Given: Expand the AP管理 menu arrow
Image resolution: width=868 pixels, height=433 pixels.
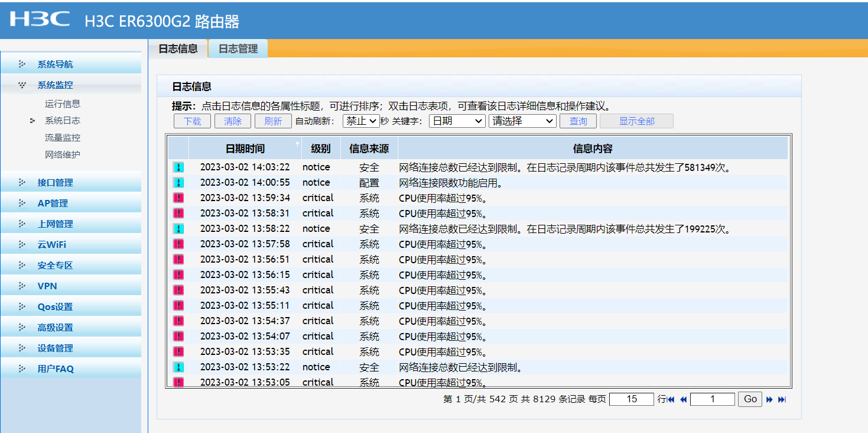Looking at the screenshot, I should [22, 203].
